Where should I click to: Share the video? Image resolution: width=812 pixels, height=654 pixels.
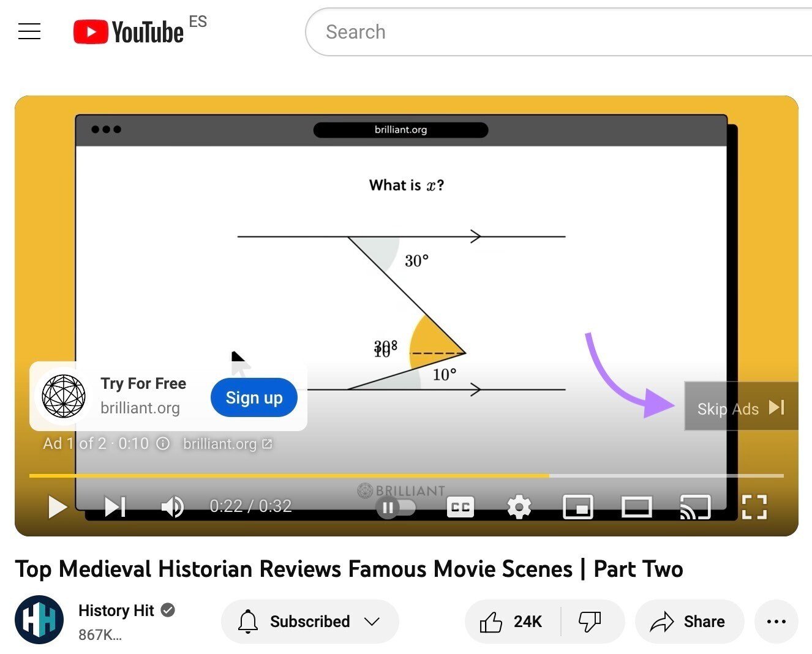click(x=690, y=621)
